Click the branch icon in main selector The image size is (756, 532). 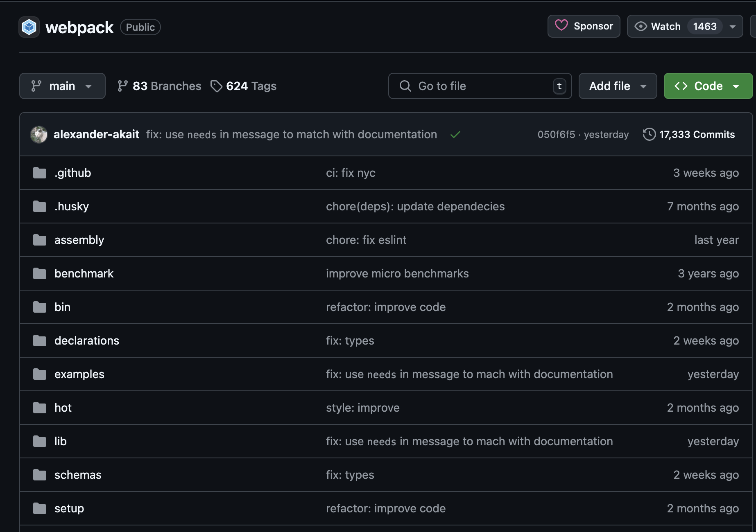tap(36, 86)
